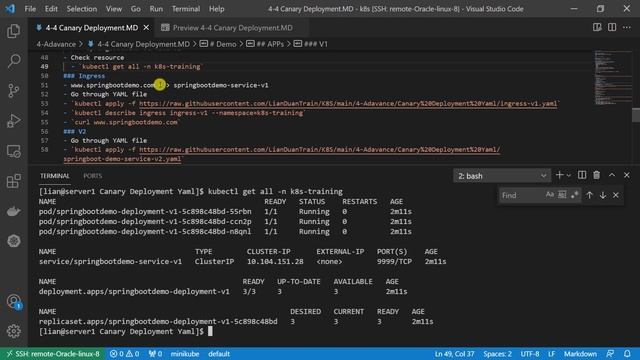
Task: Split the editor right
Action: pos(612,27)
